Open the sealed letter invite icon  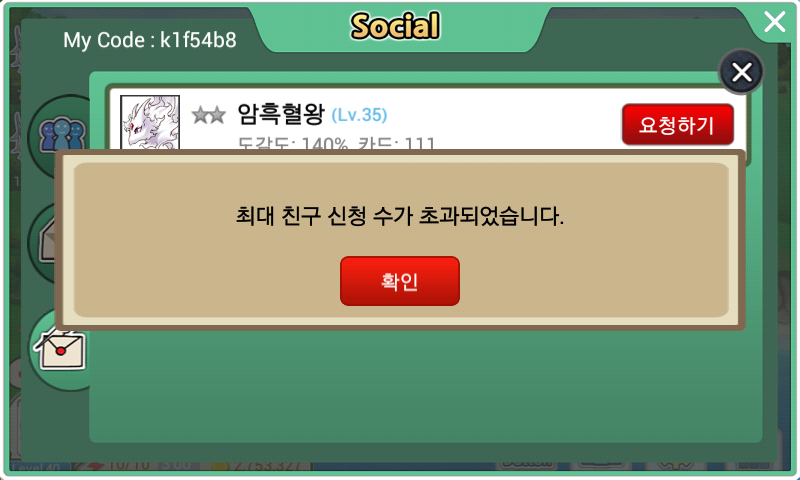pos(60,348)
